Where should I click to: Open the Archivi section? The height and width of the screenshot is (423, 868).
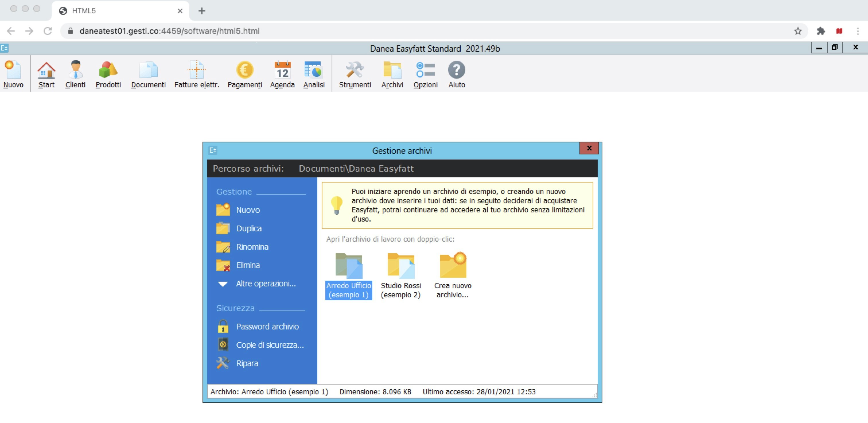point(392,73)
